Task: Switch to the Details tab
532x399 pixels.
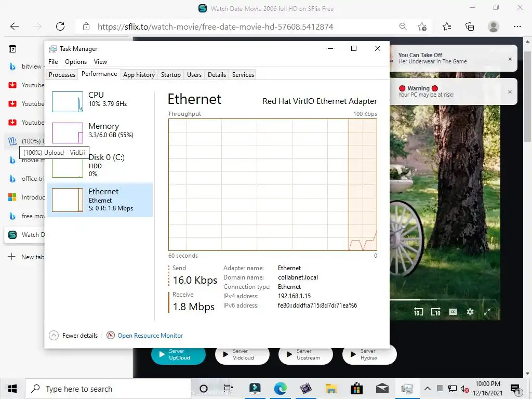Action: tap(217, 75)
